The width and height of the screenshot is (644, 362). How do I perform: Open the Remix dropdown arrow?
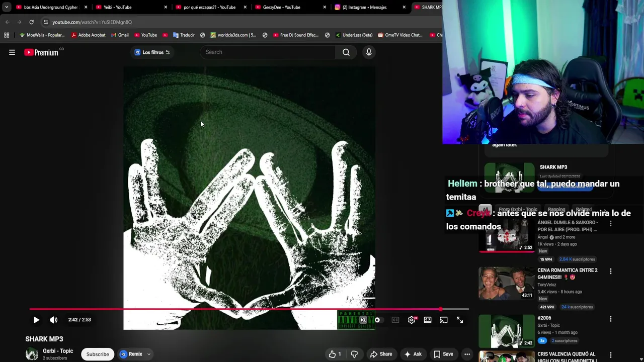(149, 354)
